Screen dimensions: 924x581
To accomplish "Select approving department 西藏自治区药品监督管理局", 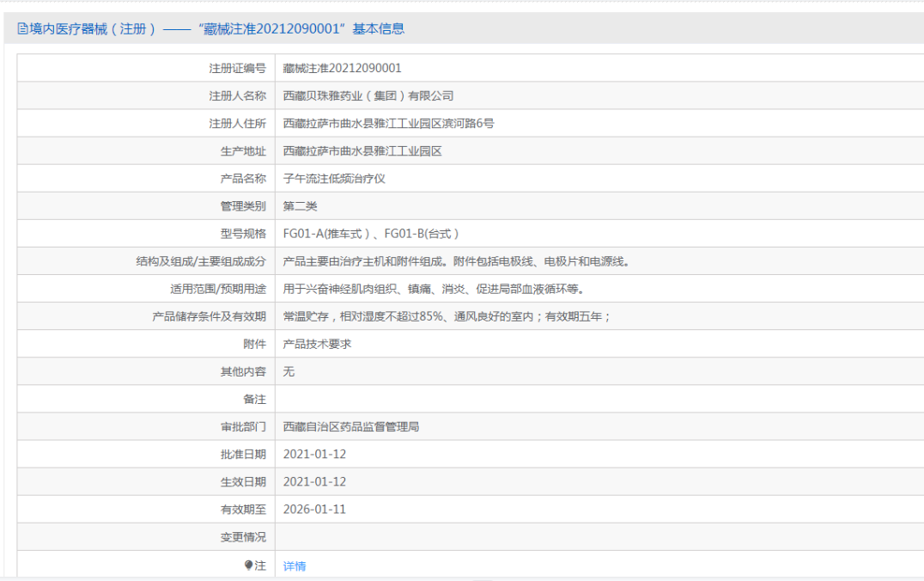I will [x=351, y=427].
